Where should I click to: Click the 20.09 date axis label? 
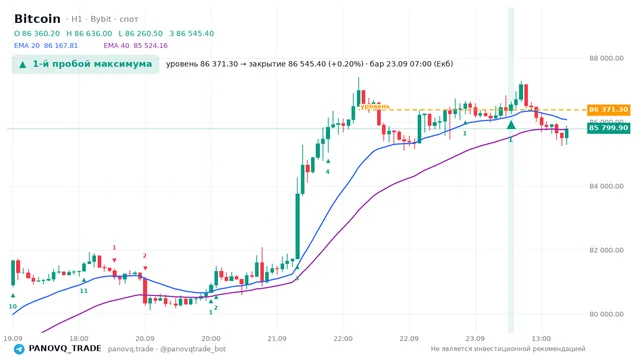tap(145, 339)
